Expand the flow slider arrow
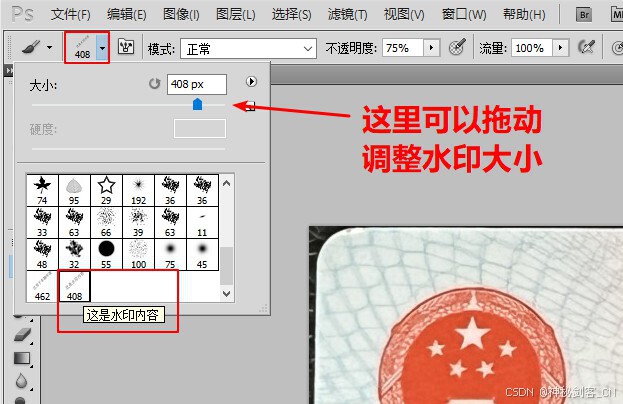Image resolution: width=623 pixels, height=404 pixels. point(561,48)
